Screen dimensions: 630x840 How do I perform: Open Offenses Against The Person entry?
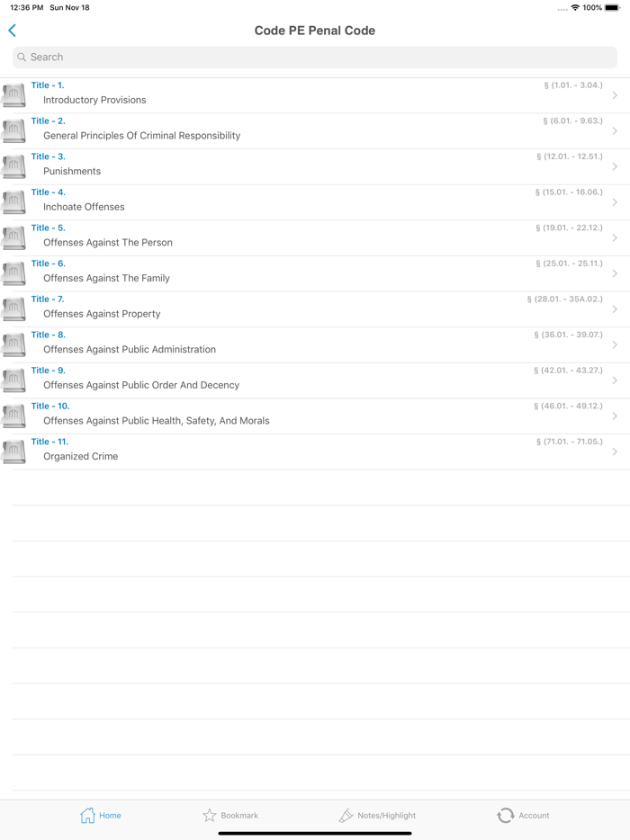pos(108,243)
